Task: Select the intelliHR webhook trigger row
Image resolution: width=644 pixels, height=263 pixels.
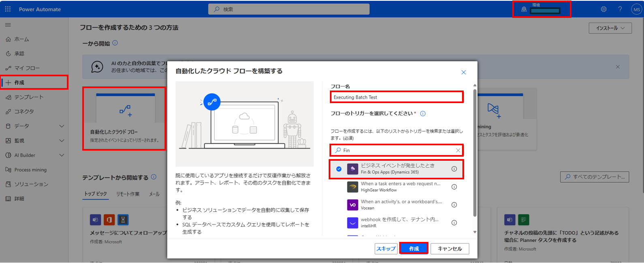Action: coord(396,222)
